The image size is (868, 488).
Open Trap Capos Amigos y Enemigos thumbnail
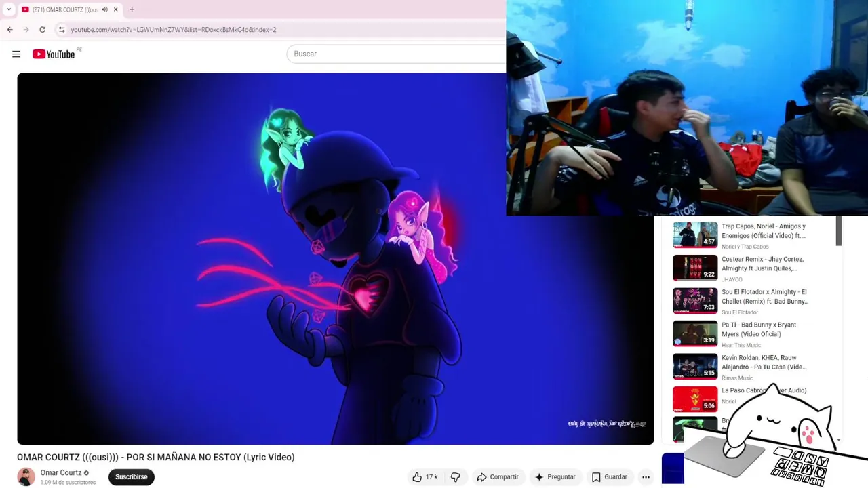coord(695,235)
